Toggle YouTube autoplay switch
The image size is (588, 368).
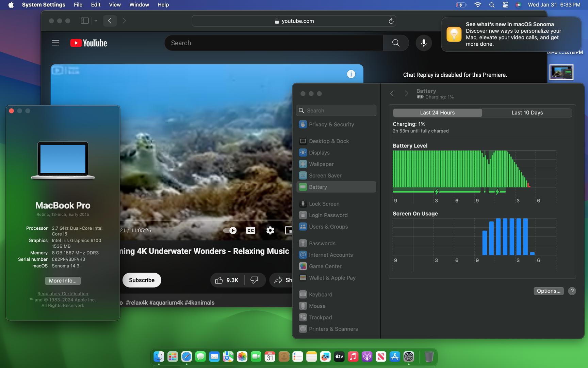[x=230, y=230]
